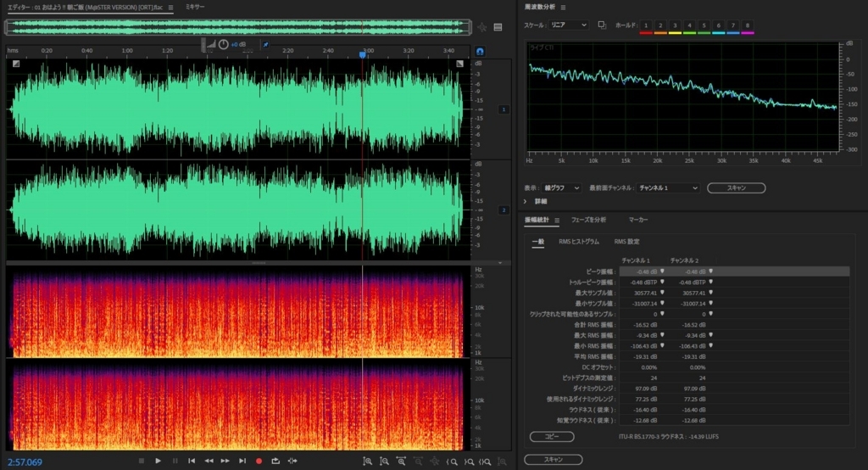The height and width of the screenshot is (470, 868).
Task: Click hold button 1
Action: (x=645, y=25)
